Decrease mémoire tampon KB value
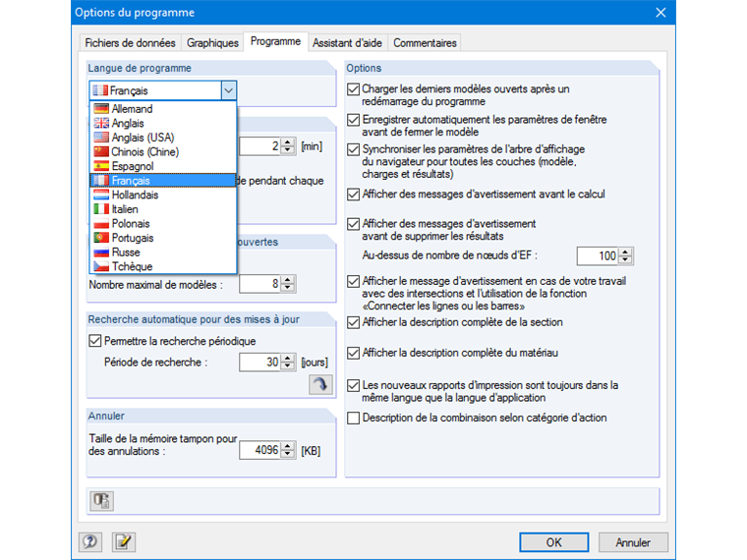The width and height of the screenshot is (747, 560). 288,454
